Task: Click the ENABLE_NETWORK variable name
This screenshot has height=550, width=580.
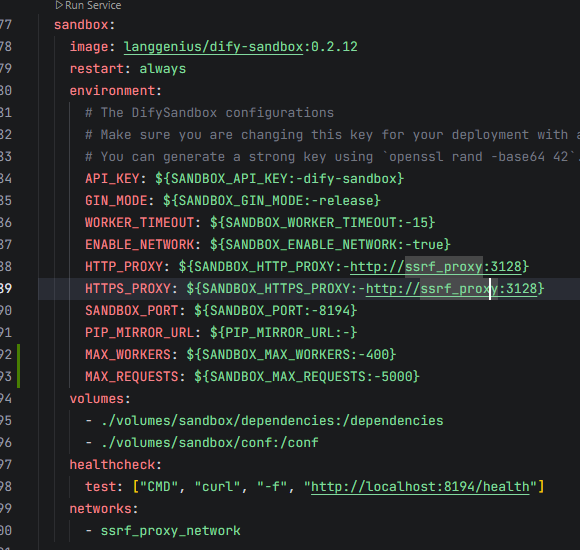Action: [x=139, y=244]
